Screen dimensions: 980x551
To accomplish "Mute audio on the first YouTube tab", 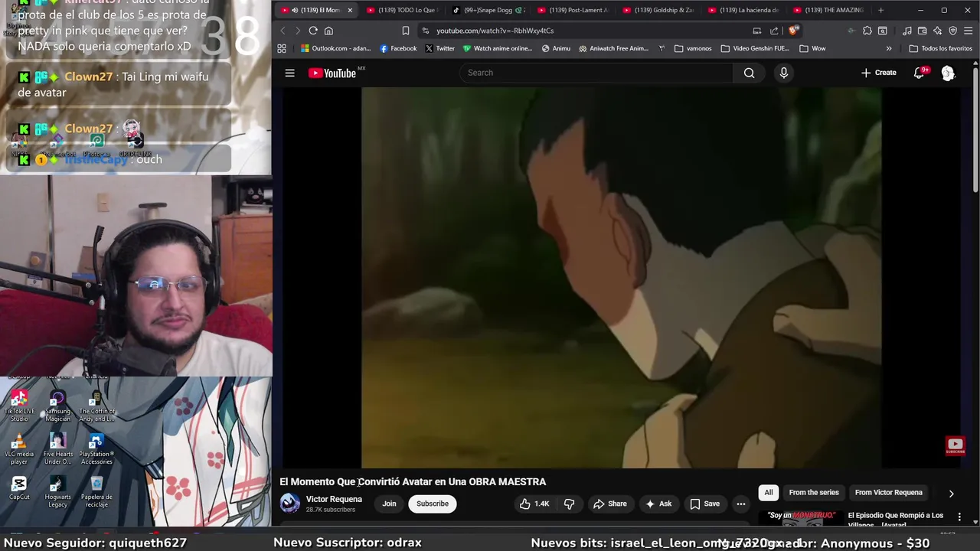I will click(295, 10).
